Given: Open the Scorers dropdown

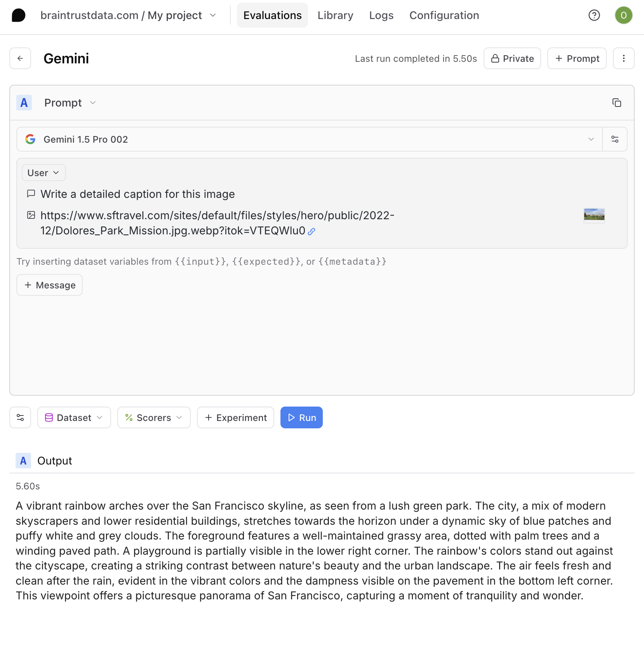Looking at the screenshot, I should 154,417.
